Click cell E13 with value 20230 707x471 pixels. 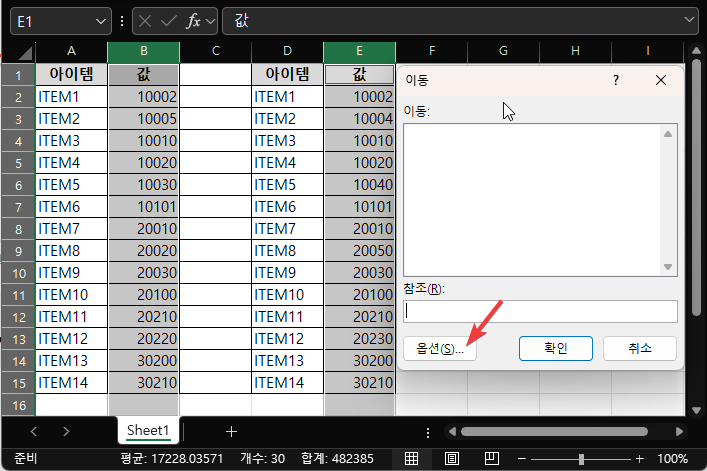359,338
